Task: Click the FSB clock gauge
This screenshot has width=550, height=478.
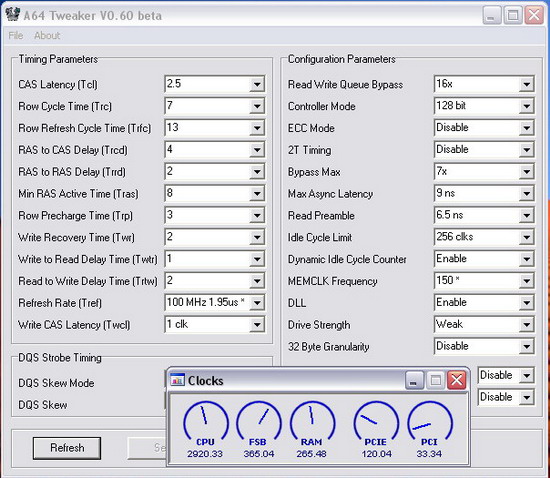Action: point(259,421)
